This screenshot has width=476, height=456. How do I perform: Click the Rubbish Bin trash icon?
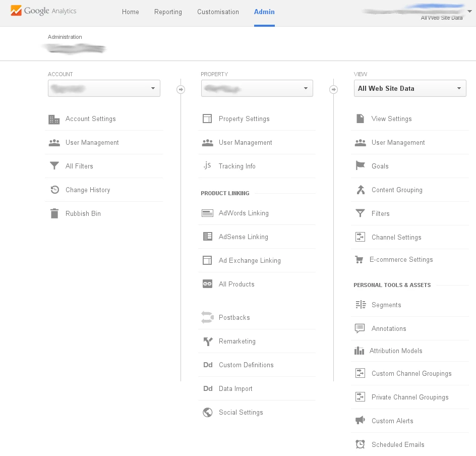54,213
